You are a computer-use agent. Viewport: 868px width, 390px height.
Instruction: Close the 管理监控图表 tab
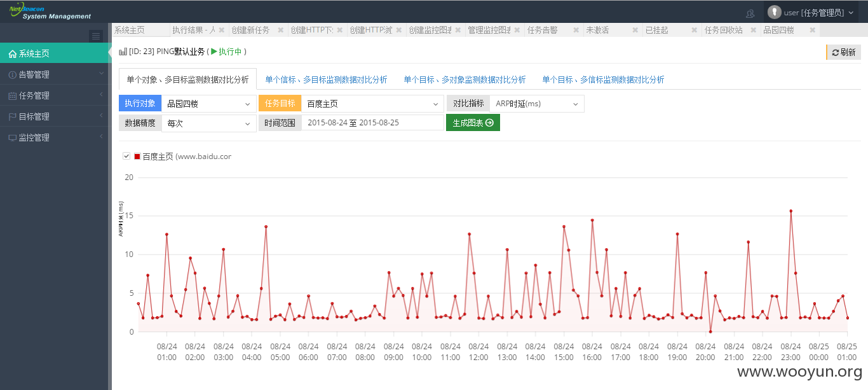point(517,30)
